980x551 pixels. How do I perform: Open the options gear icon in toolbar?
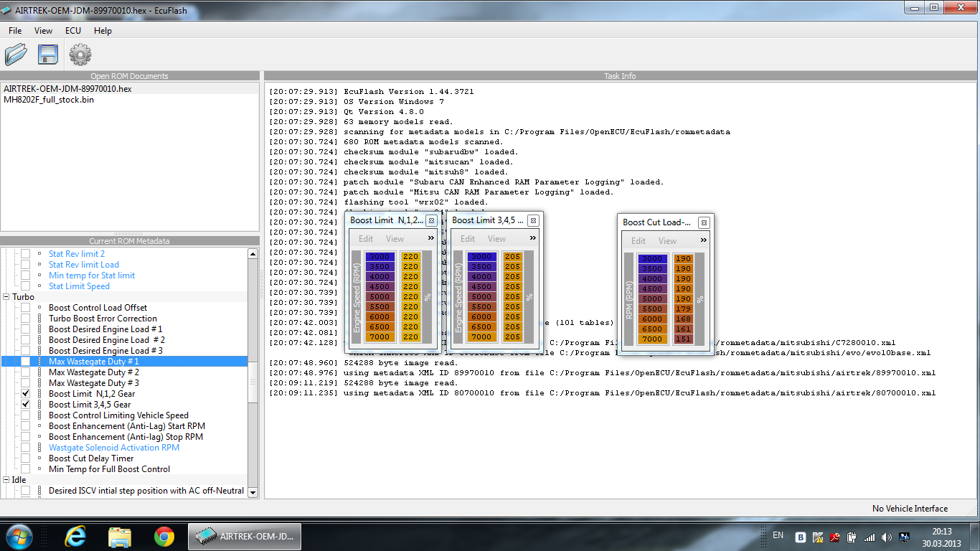pos(80,55)
